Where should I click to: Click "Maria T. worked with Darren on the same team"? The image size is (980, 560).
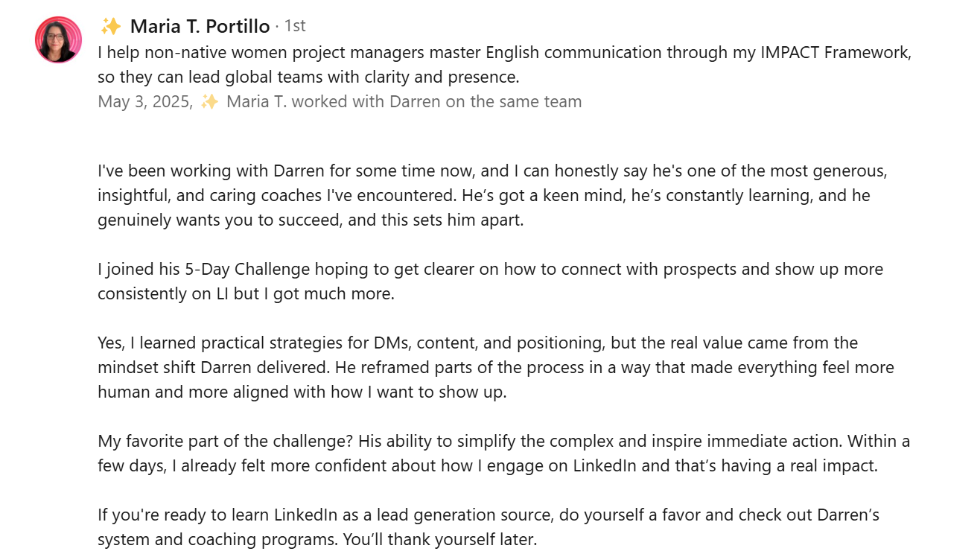point(404,101)
